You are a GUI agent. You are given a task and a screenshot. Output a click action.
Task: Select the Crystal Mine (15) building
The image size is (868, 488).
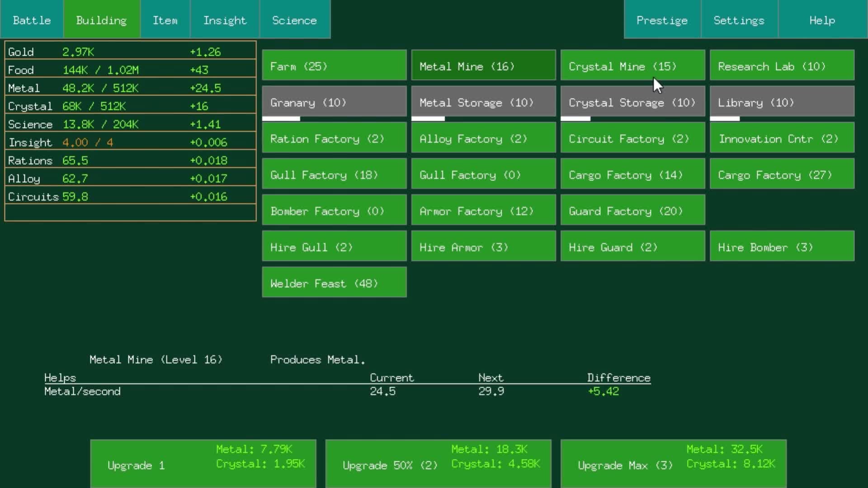[x=632, y=66]
